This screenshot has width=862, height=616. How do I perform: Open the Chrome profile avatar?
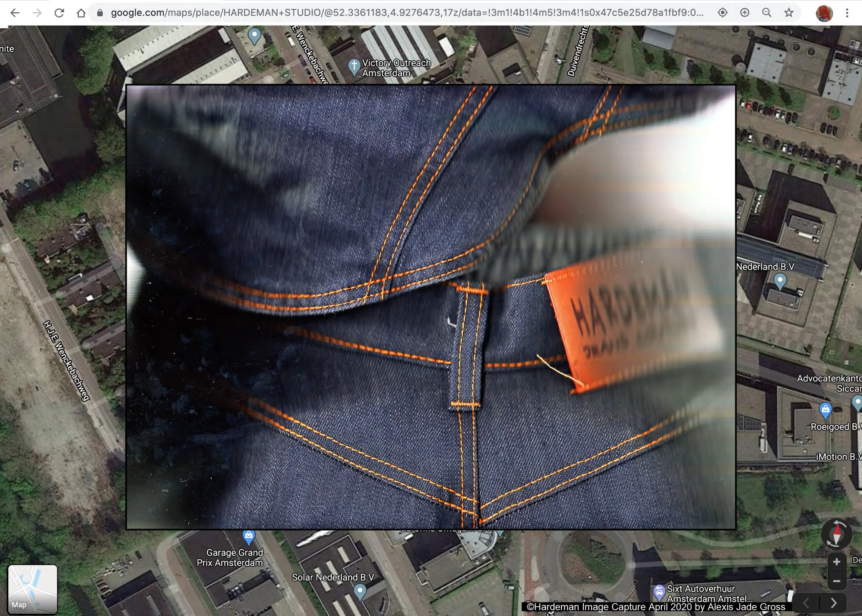[824, 13]
